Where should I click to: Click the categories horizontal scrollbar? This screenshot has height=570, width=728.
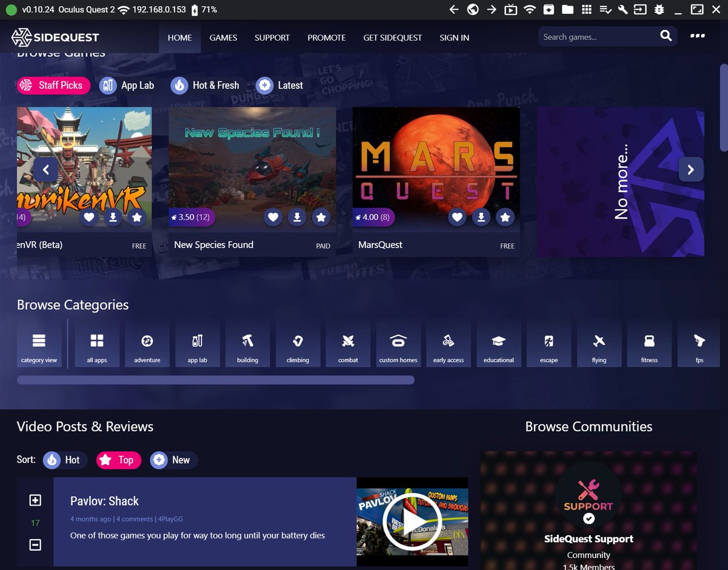(x=215, y=380)
